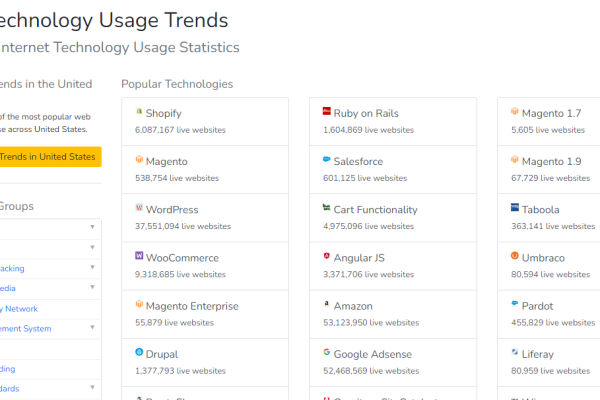Expand the Management System group arrow
Viewport: 600px width, 400px height.
pyautogui.click(x=92, y=327)
